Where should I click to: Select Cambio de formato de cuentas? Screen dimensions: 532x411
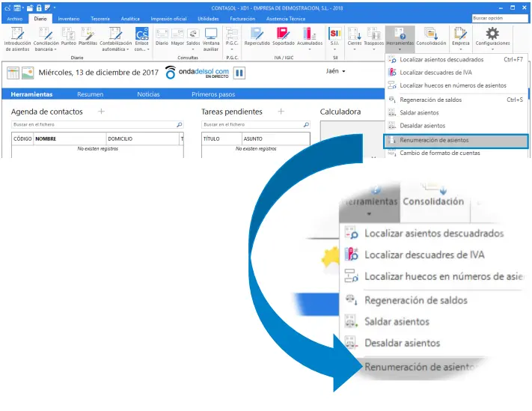(456, 153)
